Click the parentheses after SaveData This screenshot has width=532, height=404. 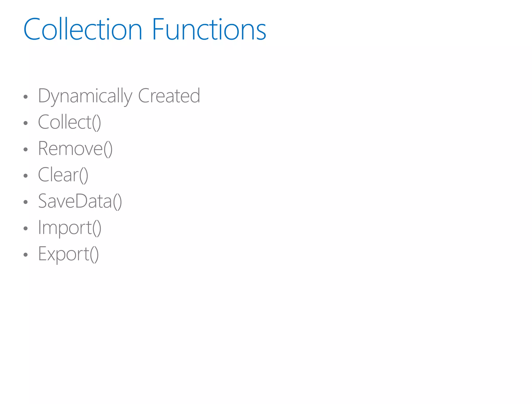(x=117, y=202)
